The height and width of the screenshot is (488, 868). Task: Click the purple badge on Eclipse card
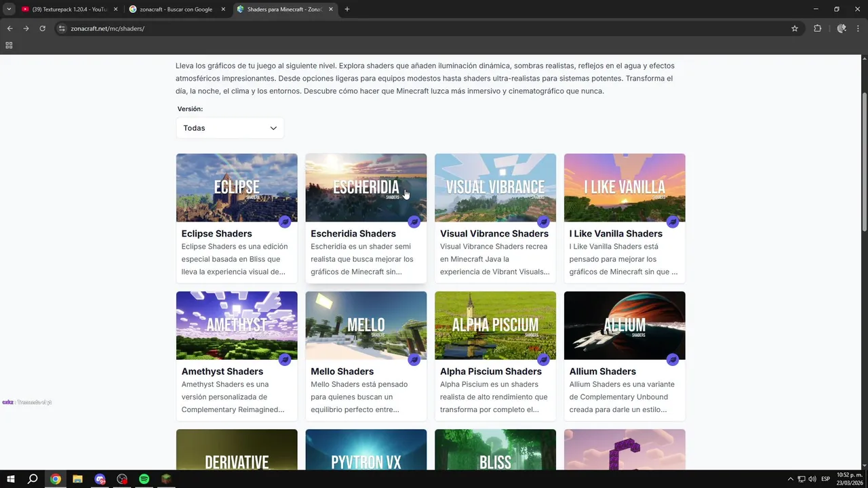[x=285, y=222]
